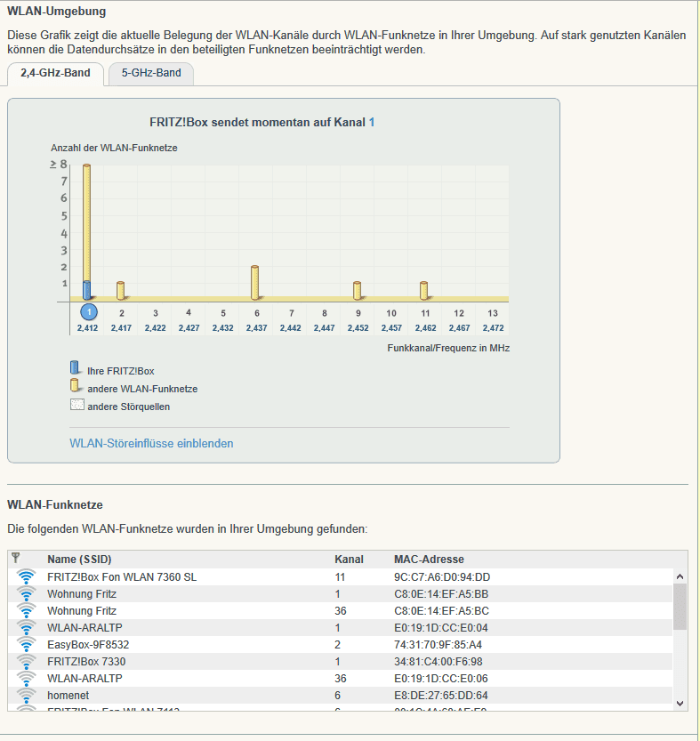The image size is (700, 741).
Task: Click the andere Störquellen legend icon
Action: pos(77,405)
